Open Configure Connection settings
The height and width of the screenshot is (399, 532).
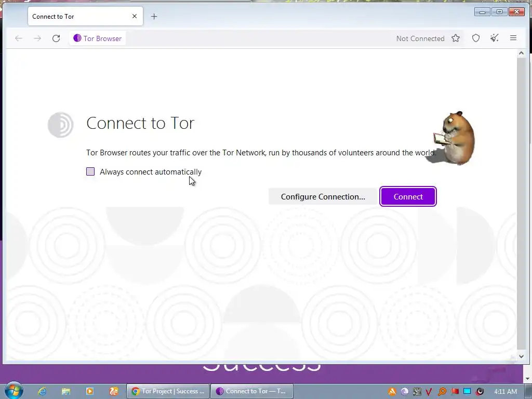click(x=323, y=196)
